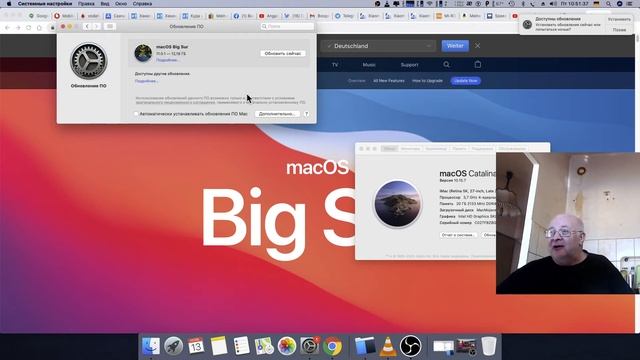Open Calendar icon showing 13 in Dock
The image size is (640, 360).
point(196,346)
